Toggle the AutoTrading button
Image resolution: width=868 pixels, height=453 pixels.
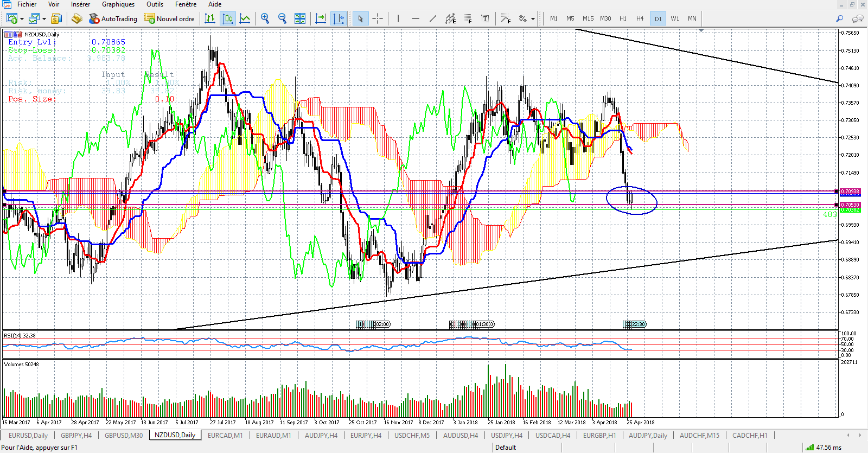[113, 18]
